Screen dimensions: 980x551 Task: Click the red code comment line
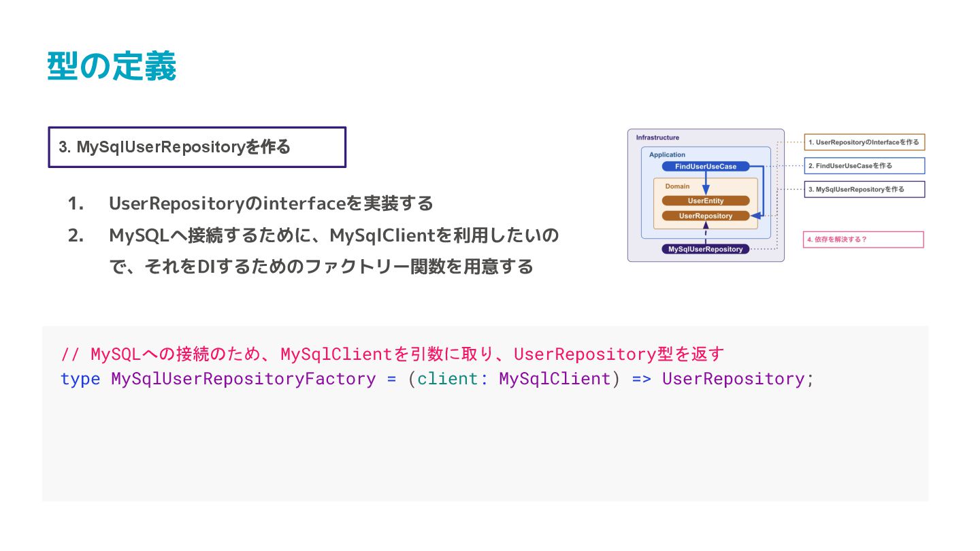point(393,354)
